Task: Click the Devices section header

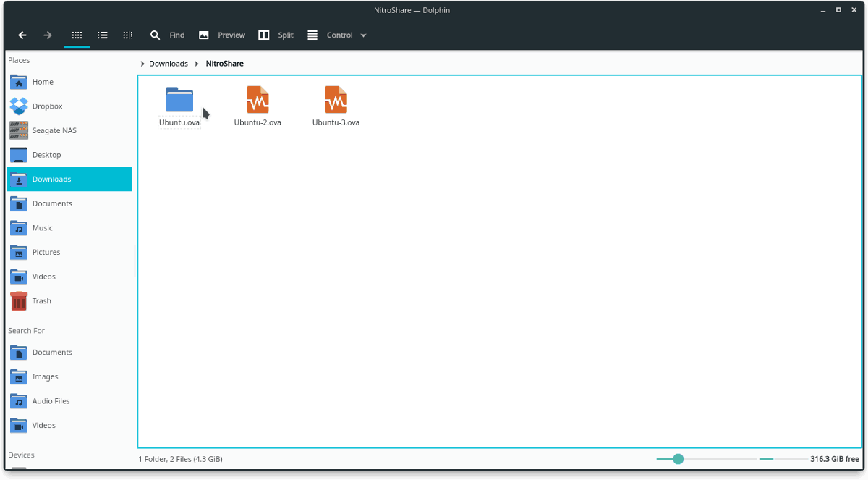Action: pos(20,455)
